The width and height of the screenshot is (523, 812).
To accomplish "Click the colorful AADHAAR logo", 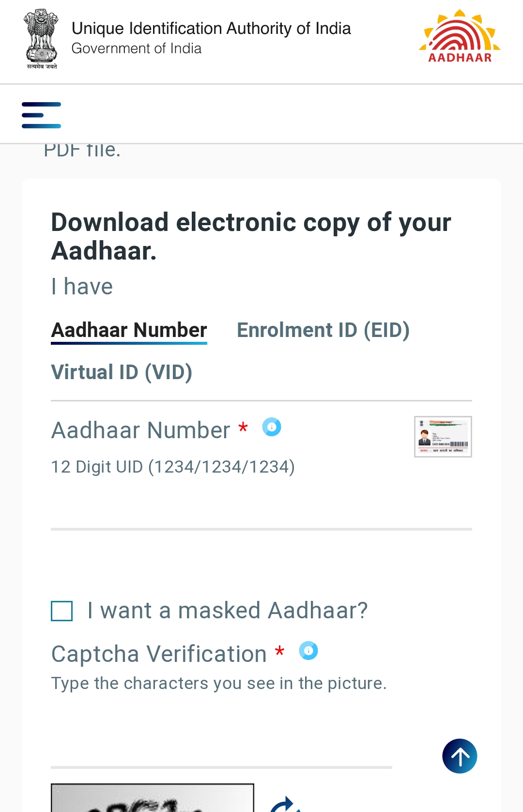I will click(x=459, y=35).
